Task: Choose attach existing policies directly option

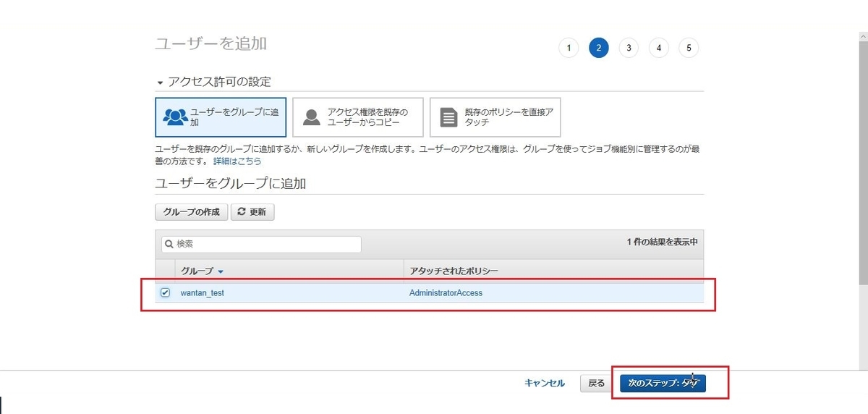Action: [495, 117]
